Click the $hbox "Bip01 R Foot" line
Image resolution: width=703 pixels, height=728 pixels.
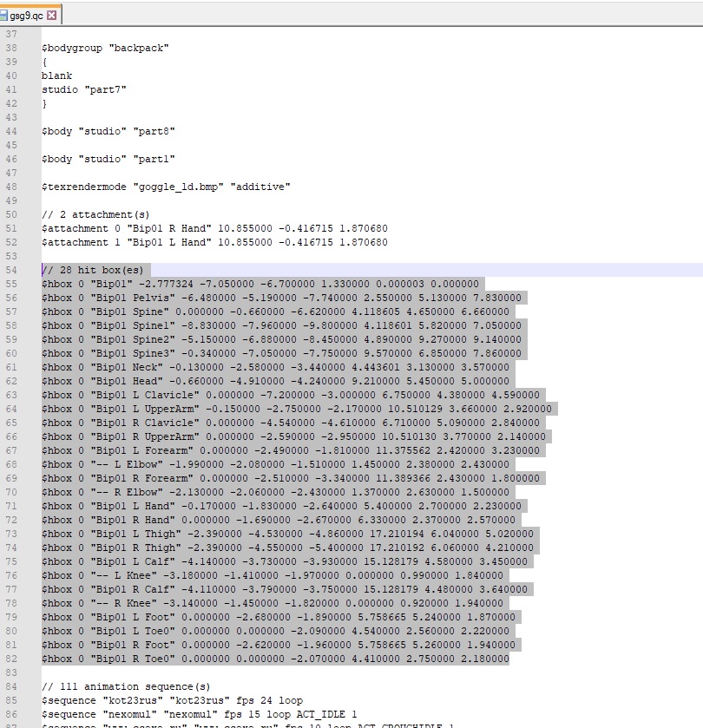(279, 645)
